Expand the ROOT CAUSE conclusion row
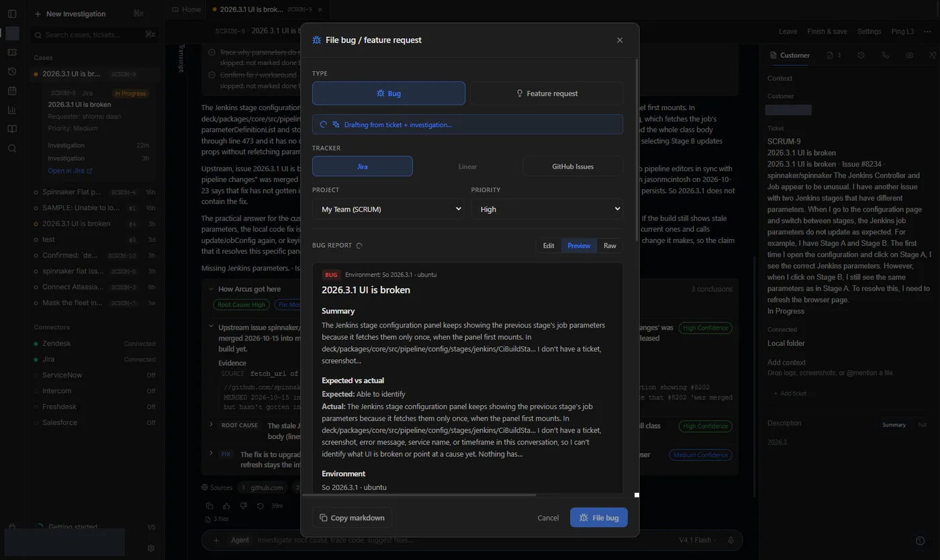This screenshot has width=940, height=560. coord(211,424)
